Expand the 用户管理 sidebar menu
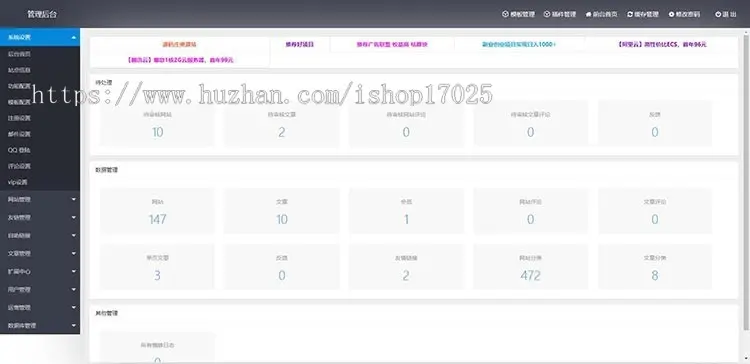Screen dimensions: 750x364 click(x=40, y=289)
